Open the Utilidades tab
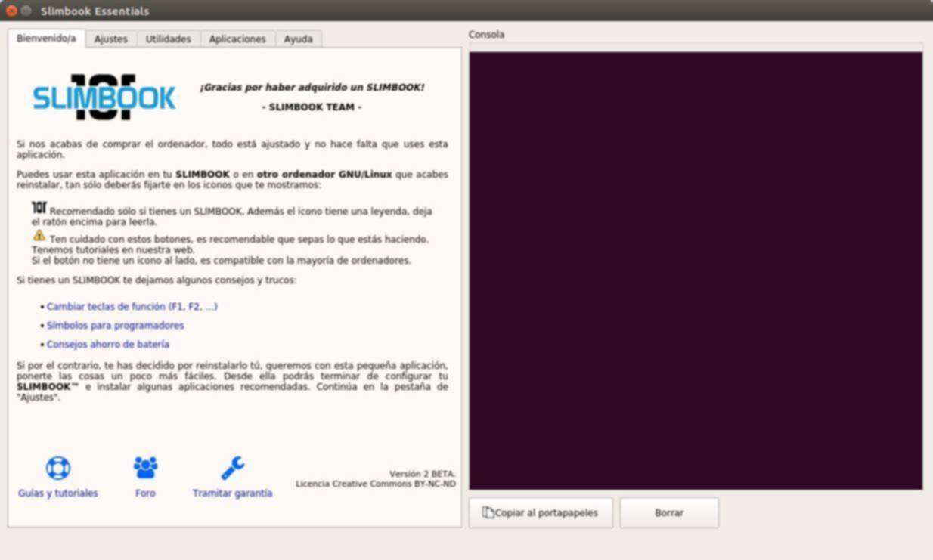The height and width of the screenshot is (560, 933). click(168, 39)
